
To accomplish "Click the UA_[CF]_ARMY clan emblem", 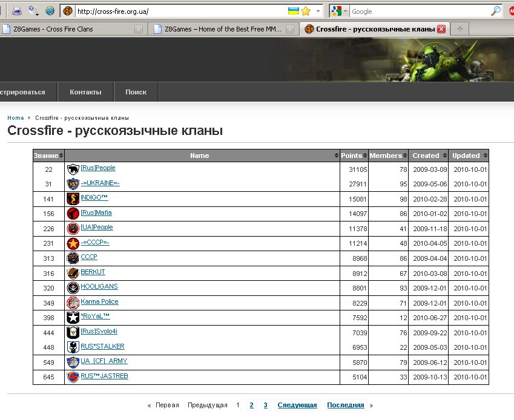I will coord(73,363).
